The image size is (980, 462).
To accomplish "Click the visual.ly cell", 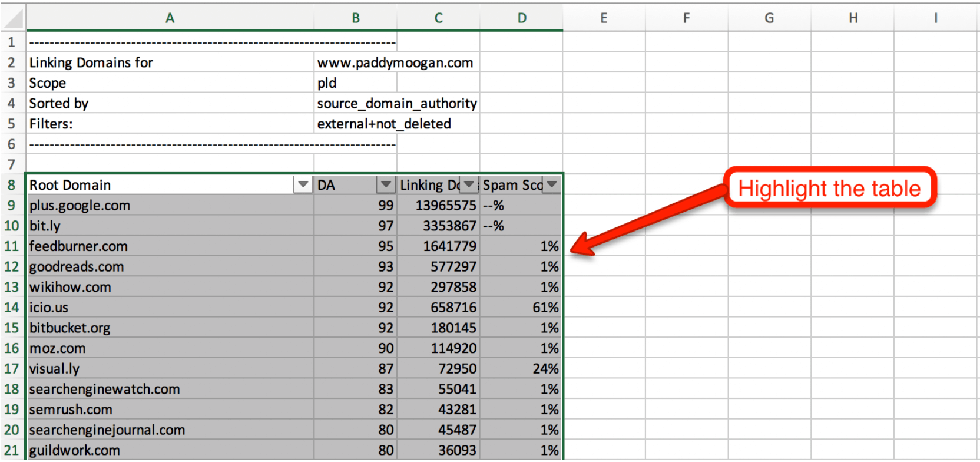I will (170, 369).
